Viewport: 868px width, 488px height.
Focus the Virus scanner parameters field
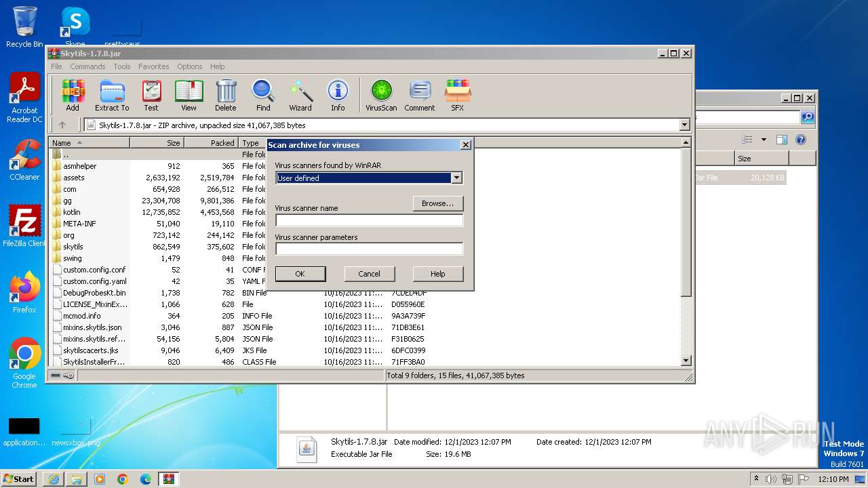369,249
